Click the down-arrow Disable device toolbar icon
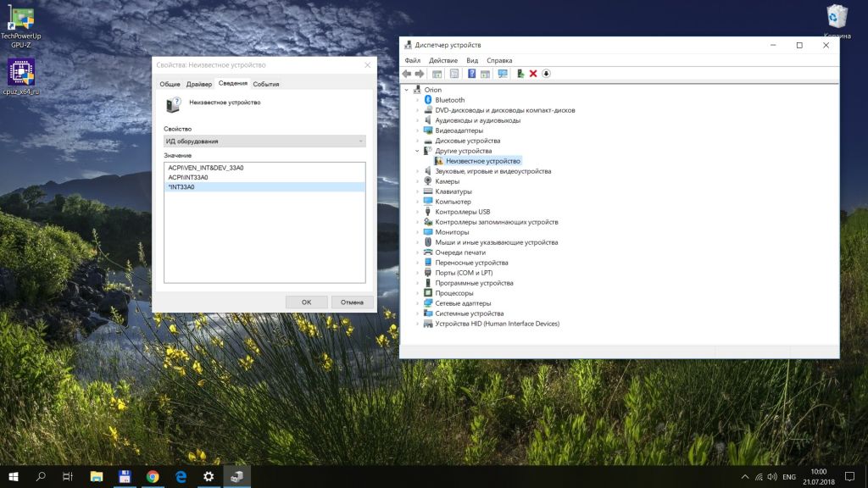Screen dimensions: 868x488 [x=547, y=74]
